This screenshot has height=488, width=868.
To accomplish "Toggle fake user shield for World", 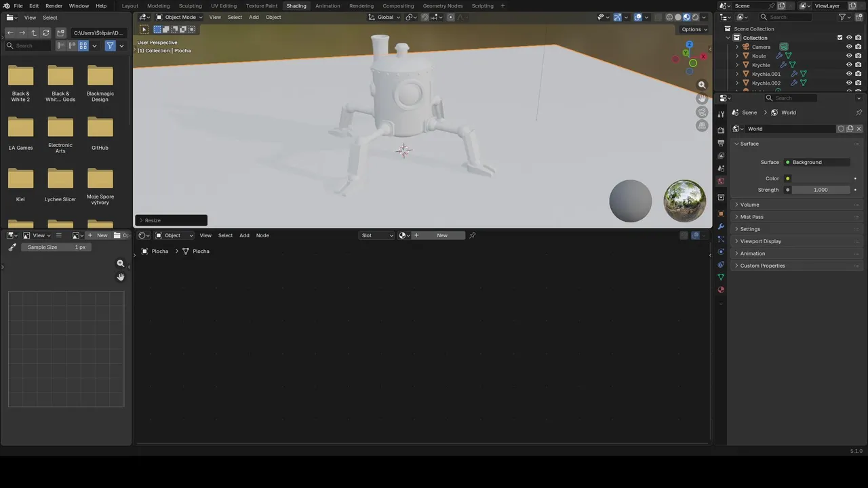I will (x=841, y=129).
